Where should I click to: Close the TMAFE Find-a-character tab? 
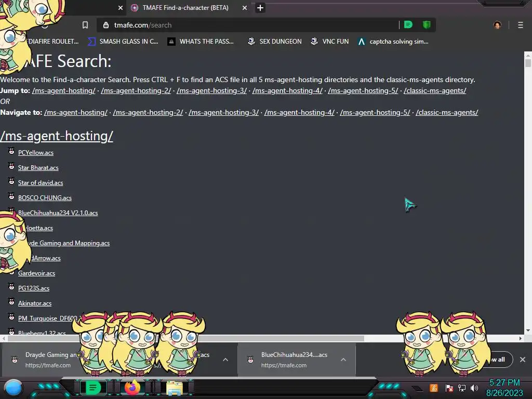pos(245,8)
